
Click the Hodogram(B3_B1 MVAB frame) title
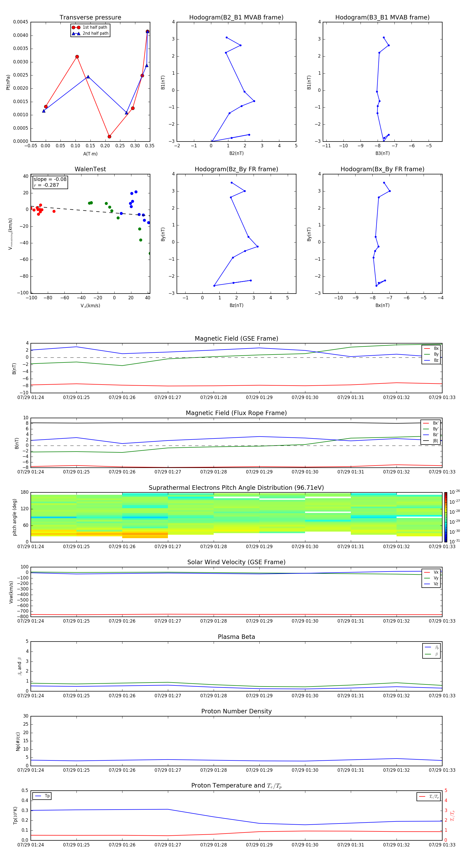(382, 18)
